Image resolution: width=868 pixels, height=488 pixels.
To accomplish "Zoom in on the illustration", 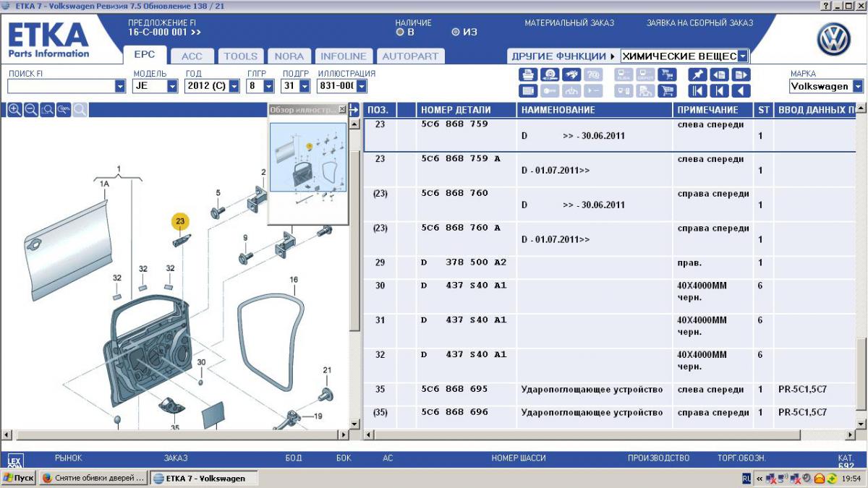I will [x=14, y=110].
